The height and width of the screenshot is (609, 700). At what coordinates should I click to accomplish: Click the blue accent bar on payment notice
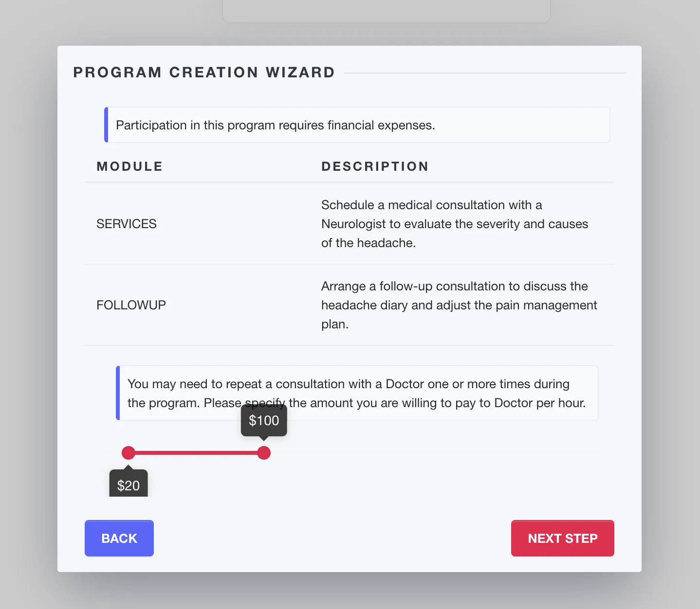[118, 393]
